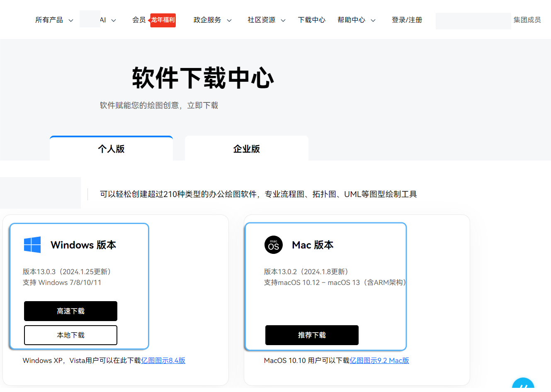Click the macOS logo icon
Viewport: 551px width, 392px height.
(274, 245)
